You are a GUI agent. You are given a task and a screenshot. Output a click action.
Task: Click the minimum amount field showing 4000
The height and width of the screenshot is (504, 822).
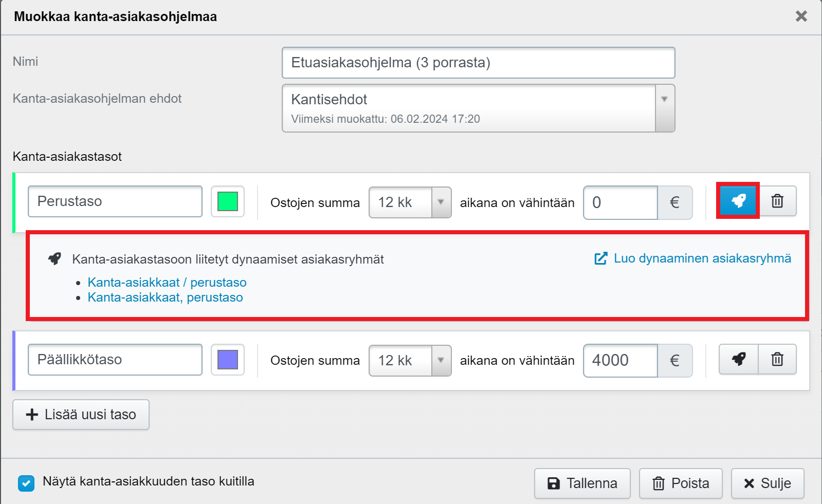[x=620, y=361]
